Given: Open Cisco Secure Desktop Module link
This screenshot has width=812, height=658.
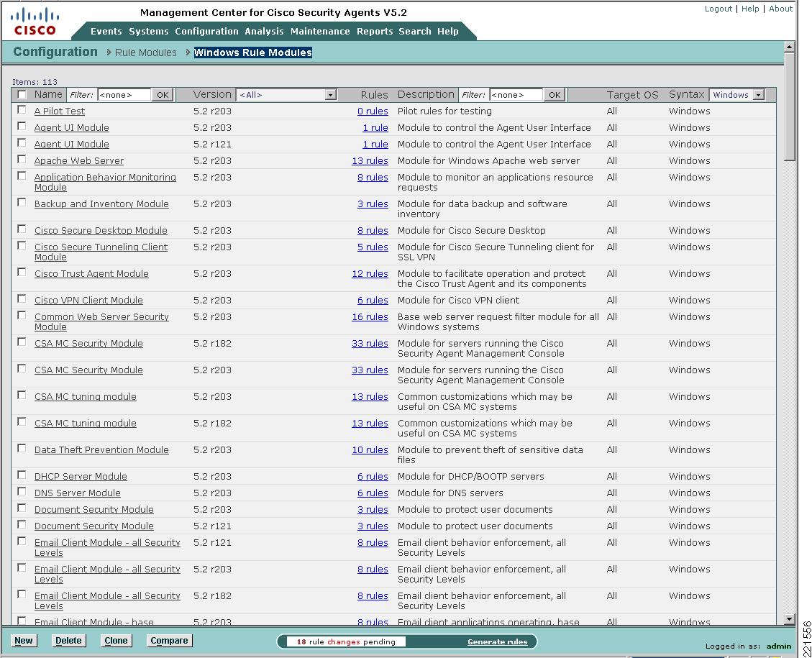Looking at the screenshot, I should tap(101, 230).
